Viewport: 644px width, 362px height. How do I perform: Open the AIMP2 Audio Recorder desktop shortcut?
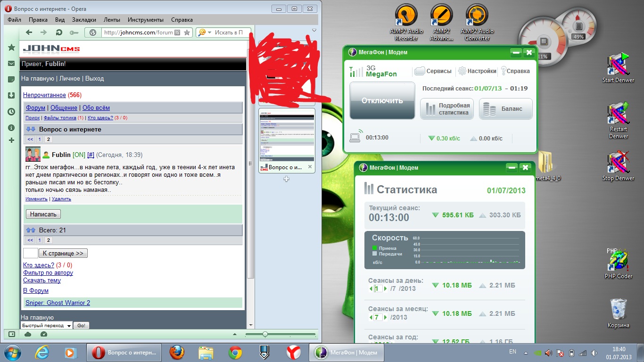406,23
